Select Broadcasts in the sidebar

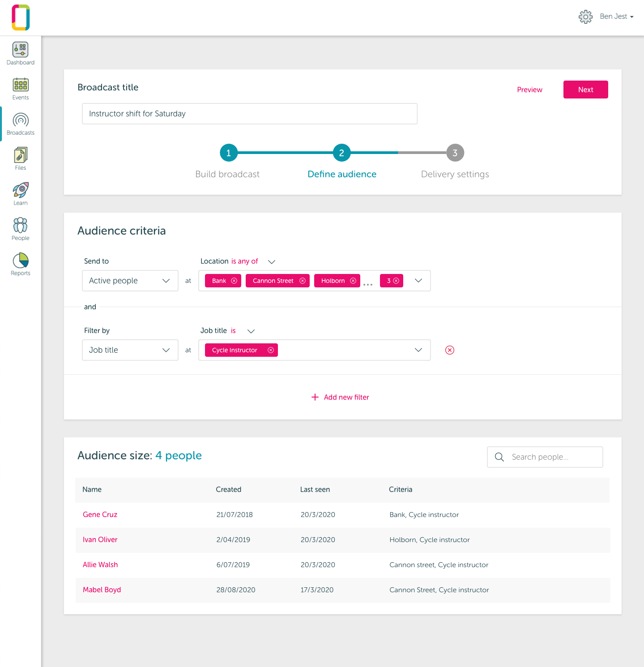tap(21, 124)
